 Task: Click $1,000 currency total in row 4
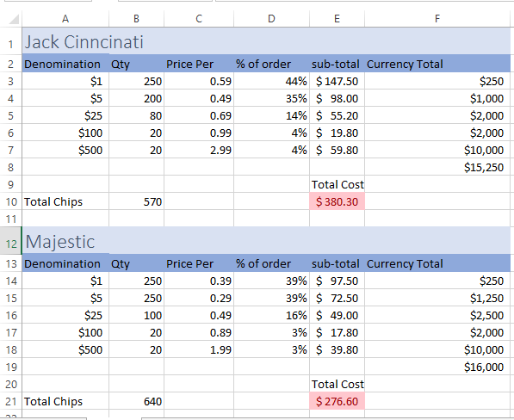coord(437,98)
